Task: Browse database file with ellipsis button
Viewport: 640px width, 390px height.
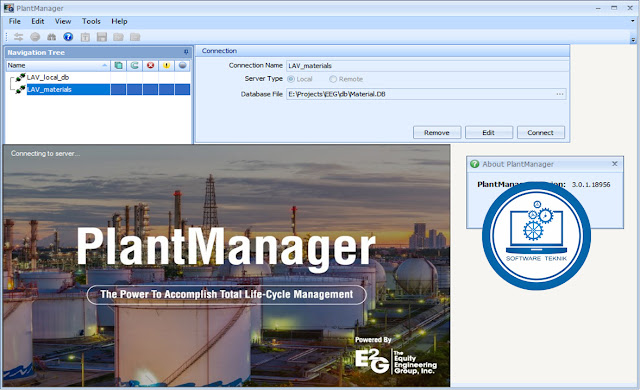Action: (x=560, y=94)
